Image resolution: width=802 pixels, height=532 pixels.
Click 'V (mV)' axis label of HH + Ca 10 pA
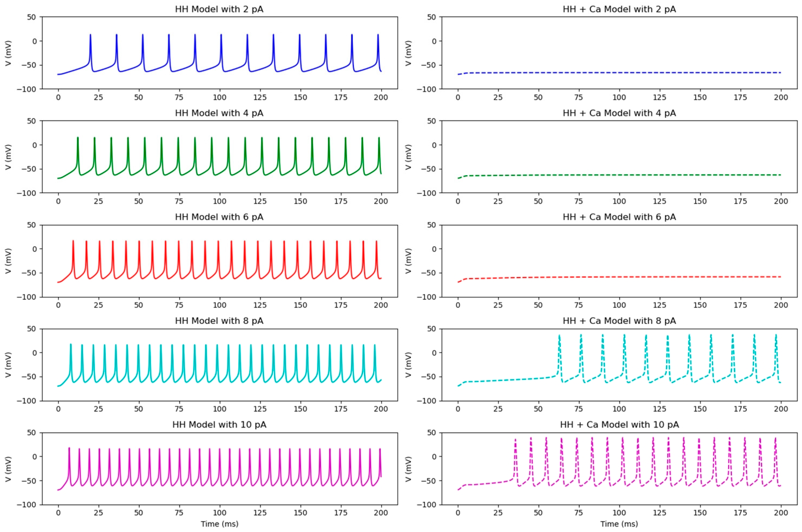(408, 469)
